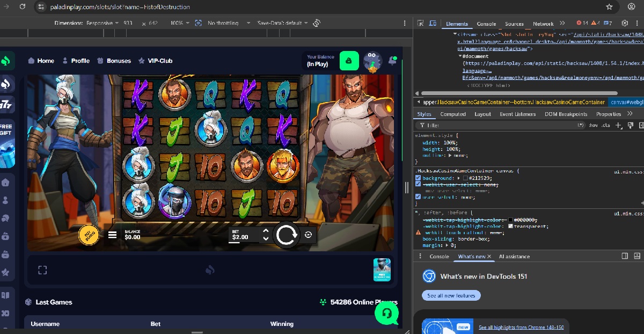644x334 pixels.
Task: Open the Profile nav link
Action: click(x=76, y=61)
